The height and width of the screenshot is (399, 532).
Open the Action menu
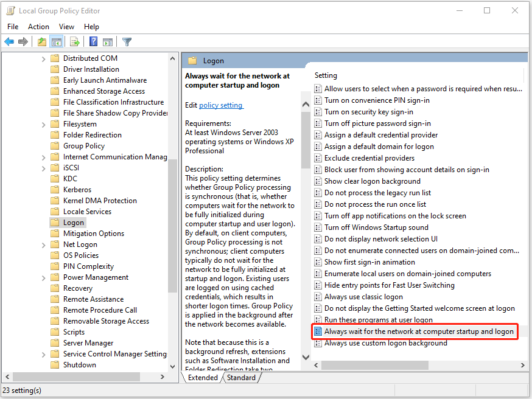(38, 26)
